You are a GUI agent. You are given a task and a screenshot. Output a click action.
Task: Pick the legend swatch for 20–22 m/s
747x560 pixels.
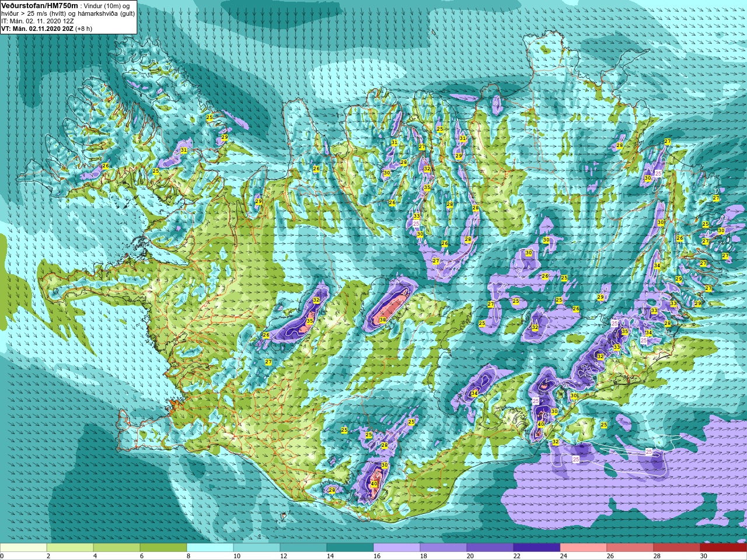click(x=490, y=548)
